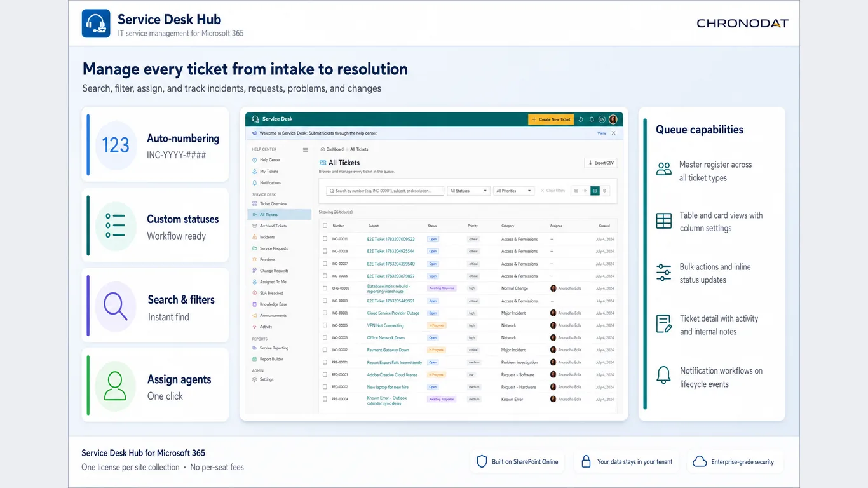868x488 pixels.
Task: Open the user profile avatar in header
Action: point(613,119)
